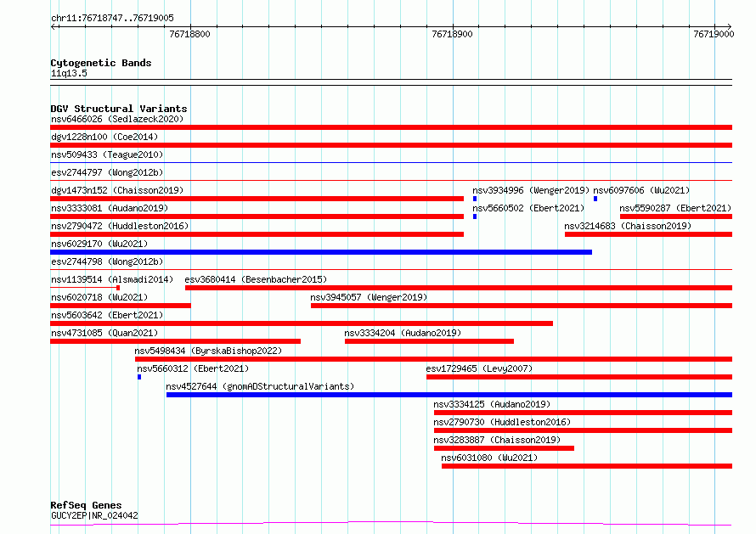Click nsv5660502 (Ebert2021) variant label

528,208
